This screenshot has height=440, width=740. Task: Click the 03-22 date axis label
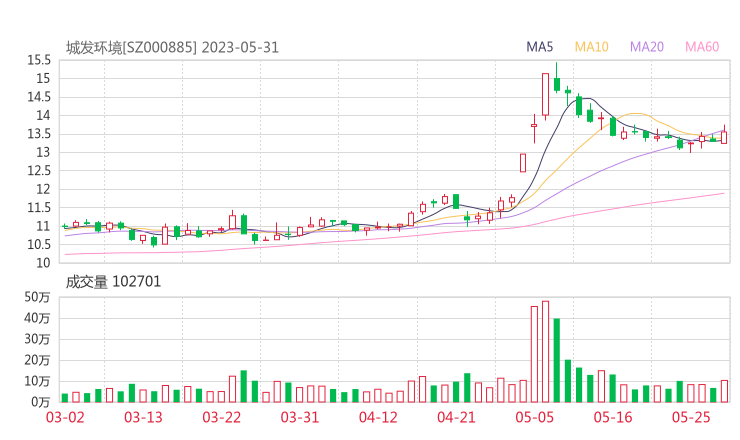(221, 417)
